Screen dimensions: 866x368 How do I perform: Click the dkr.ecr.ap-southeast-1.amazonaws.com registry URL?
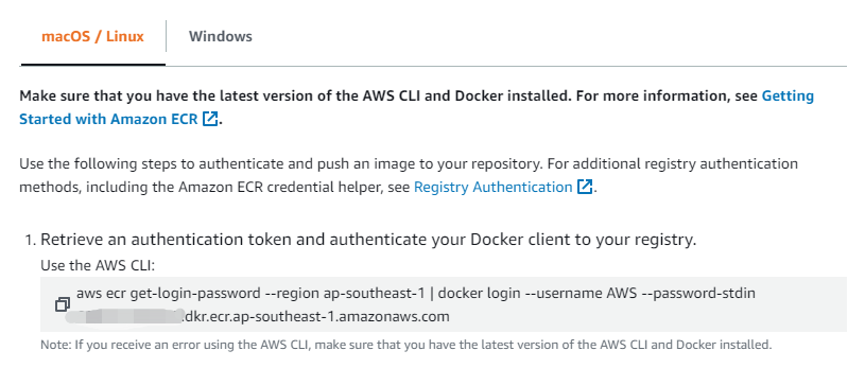pos(315,317)
